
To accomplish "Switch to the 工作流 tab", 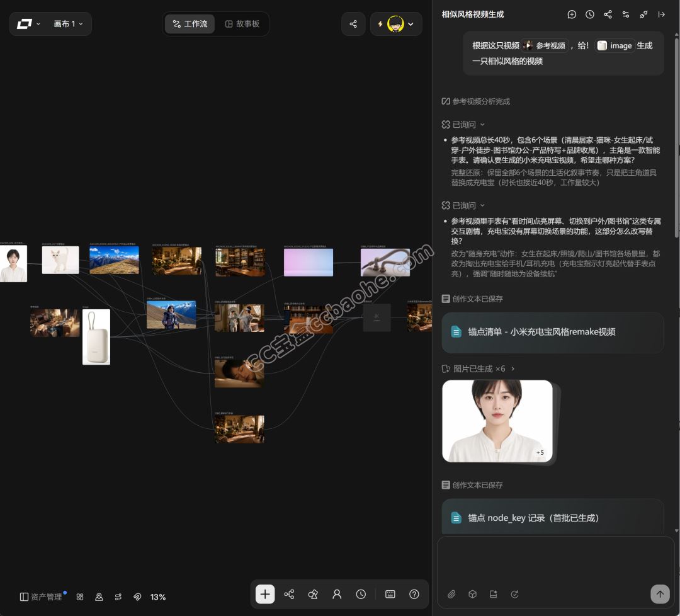I will click(190, 24).
